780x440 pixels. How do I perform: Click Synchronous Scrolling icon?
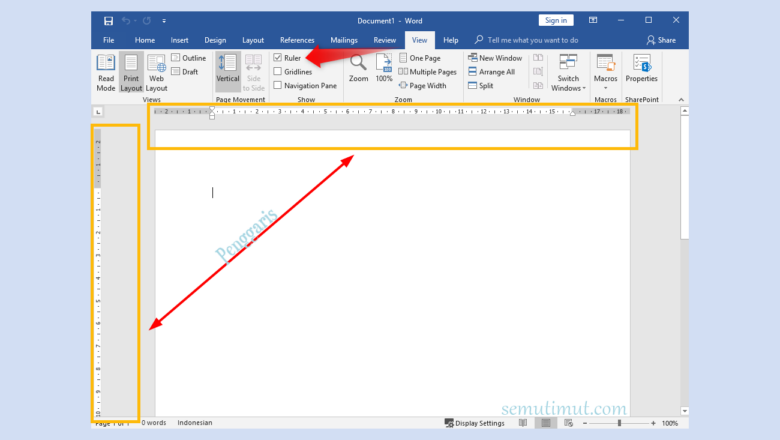point(538,72)
